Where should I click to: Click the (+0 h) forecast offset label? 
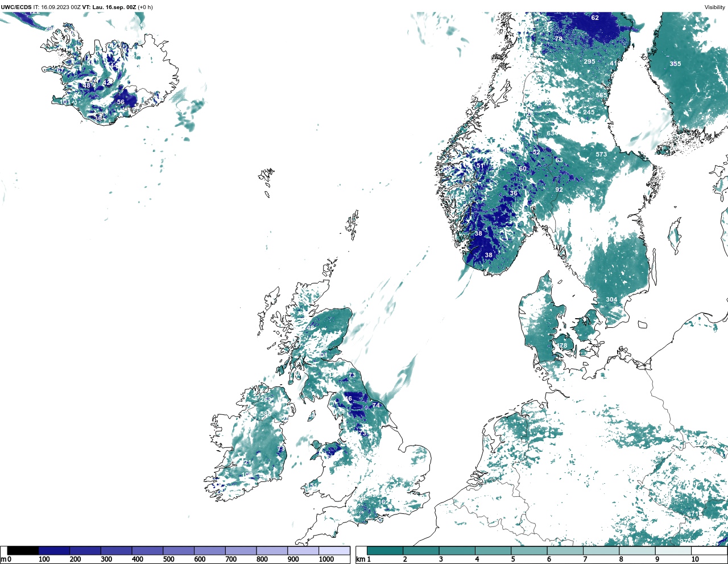point(146,7)
